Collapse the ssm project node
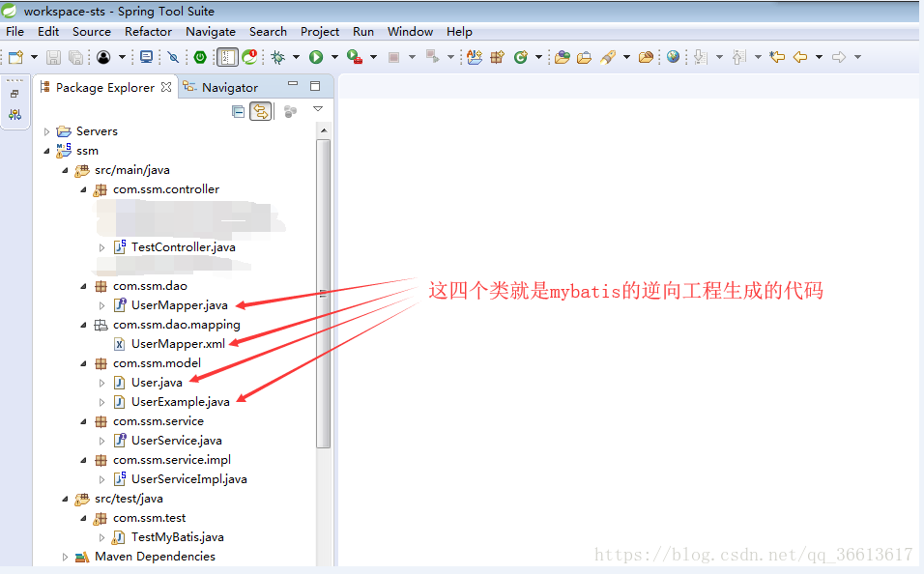 click(46, 151)
